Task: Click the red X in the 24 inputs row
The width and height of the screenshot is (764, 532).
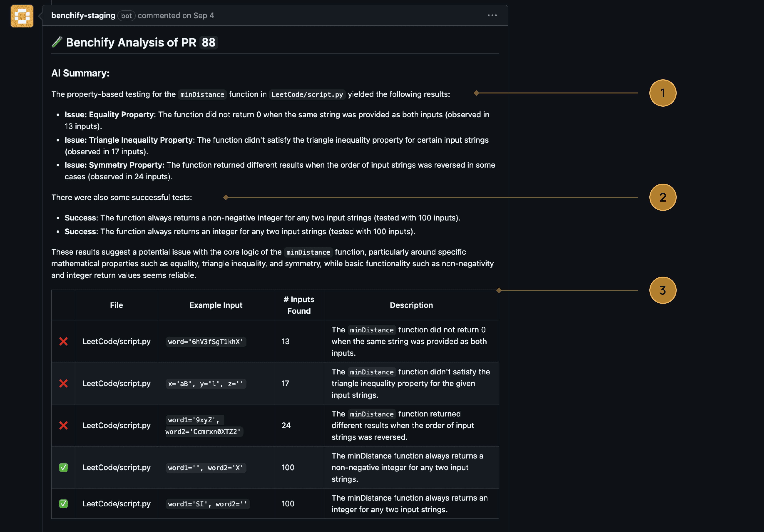Action: click(63, 425)
